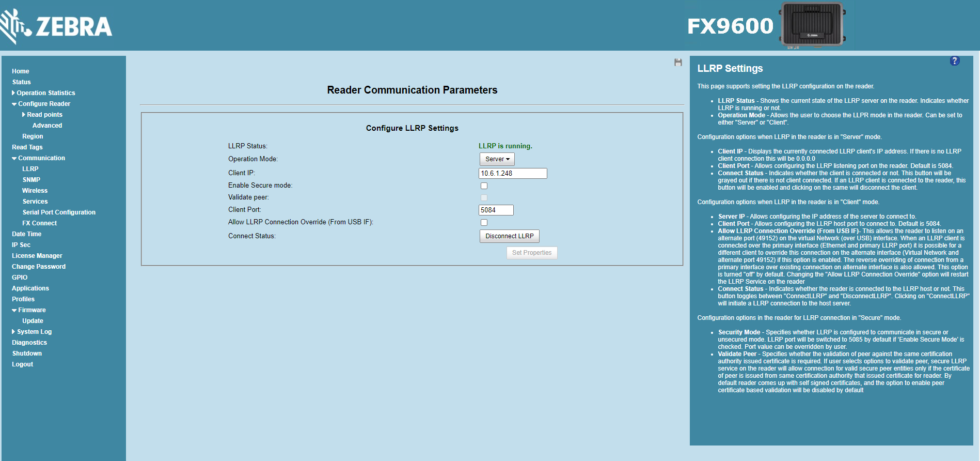
Task: Click the 'LLRP is running.' status text
Action: 505,146
